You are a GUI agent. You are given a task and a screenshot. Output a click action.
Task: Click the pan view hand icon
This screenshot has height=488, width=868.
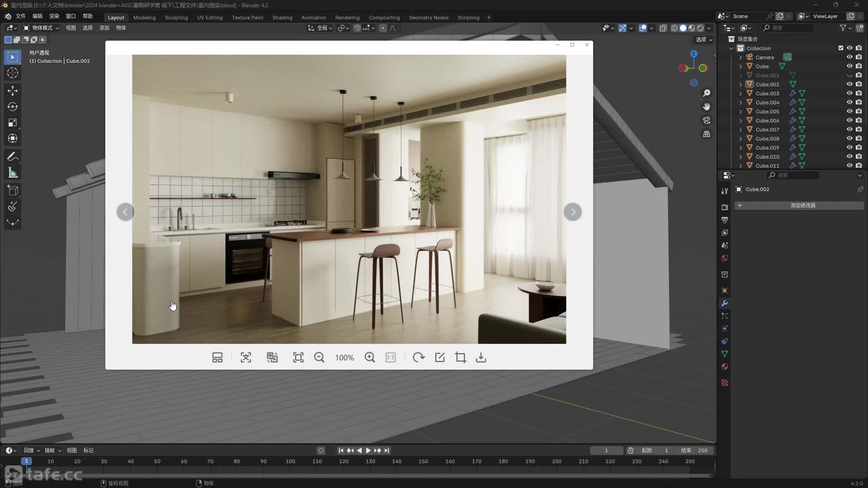click(x=707, y=107)
